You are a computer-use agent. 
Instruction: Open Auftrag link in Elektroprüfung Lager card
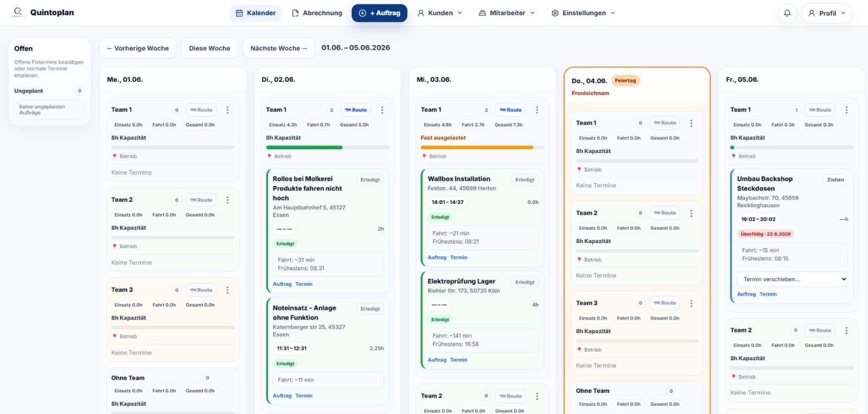pos(437,360)
